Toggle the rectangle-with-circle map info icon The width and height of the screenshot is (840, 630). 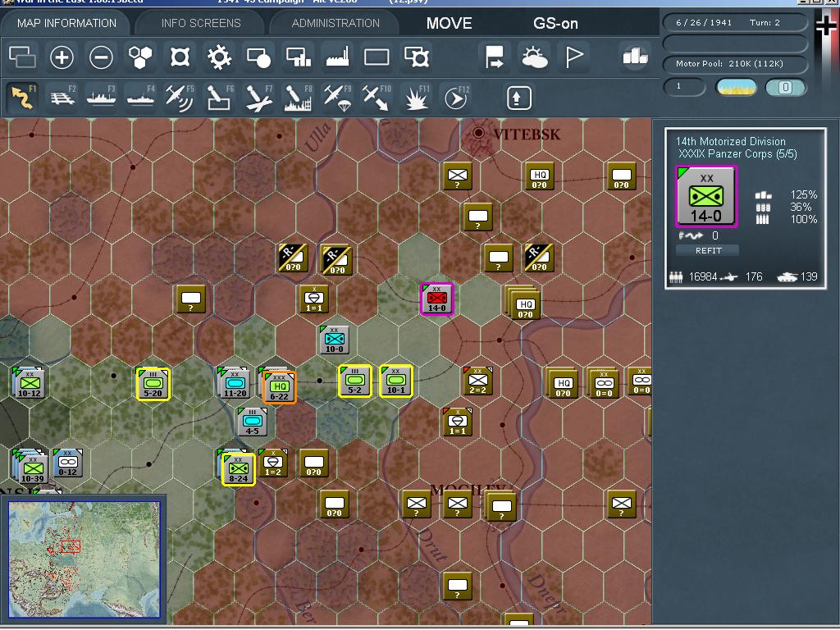pos(258,57)
